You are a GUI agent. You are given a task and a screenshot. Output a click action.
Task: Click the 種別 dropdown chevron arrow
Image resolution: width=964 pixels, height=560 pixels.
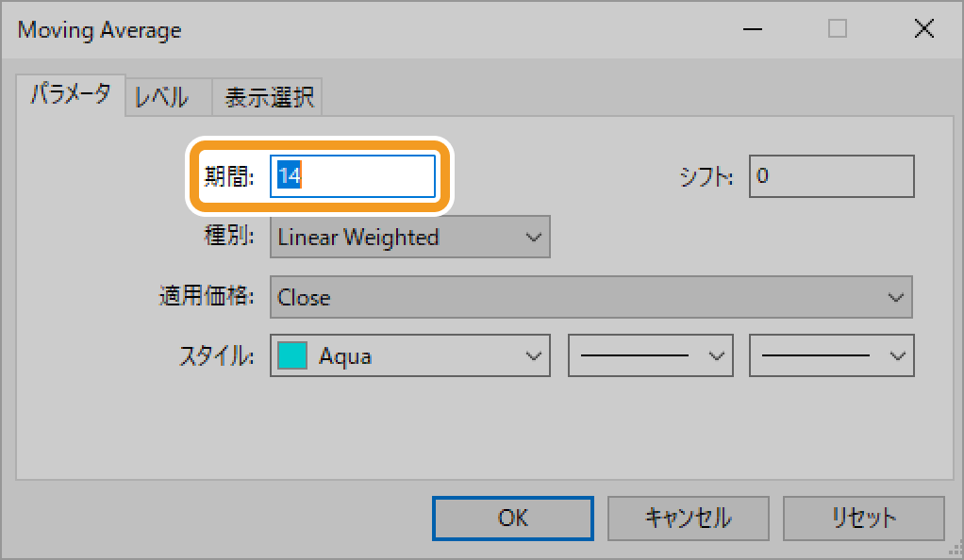pos(533,238)
